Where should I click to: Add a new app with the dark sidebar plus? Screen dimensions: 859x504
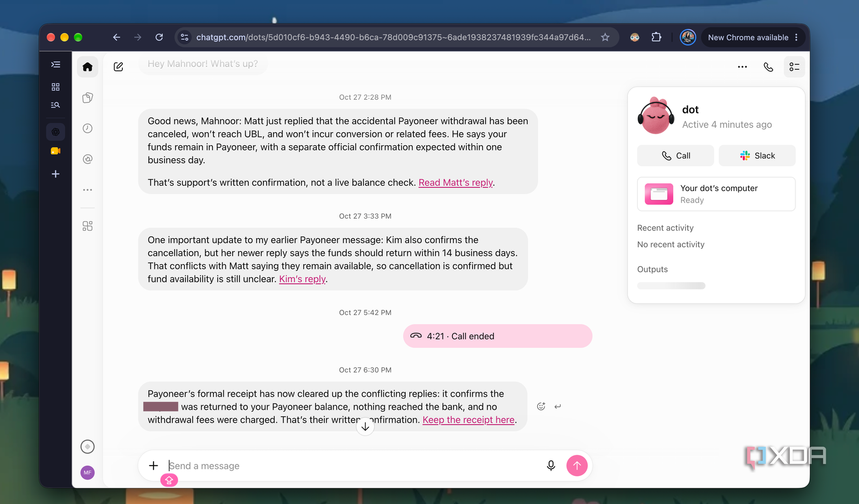(56, 174)
